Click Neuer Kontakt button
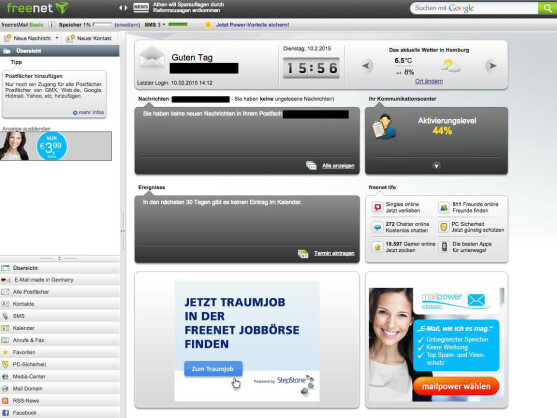Viewport: 557px width, 418px height. pyautogui.click(x=90, y=38)
